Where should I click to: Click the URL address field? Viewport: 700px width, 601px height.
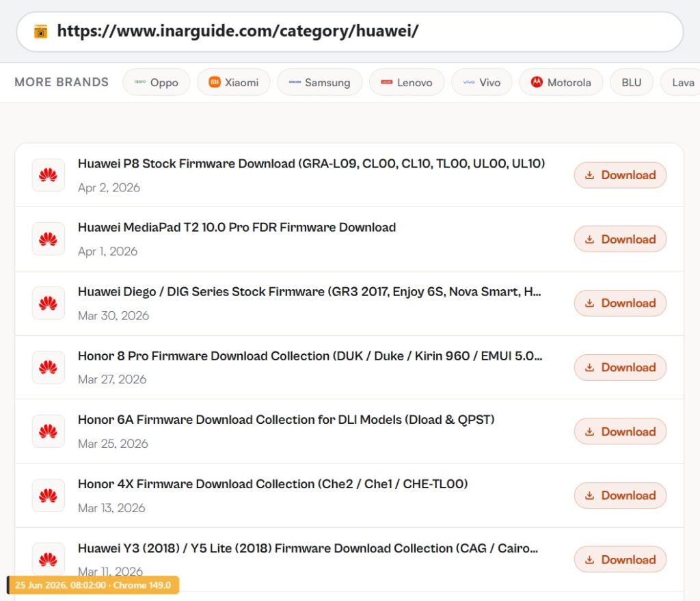pyautogui.click(x=349, y=31)
